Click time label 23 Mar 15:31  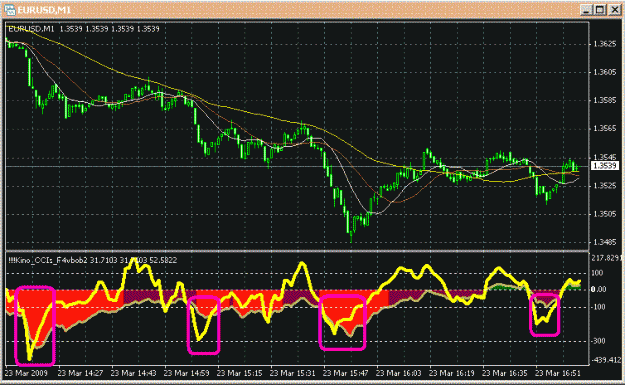[293, 373]
